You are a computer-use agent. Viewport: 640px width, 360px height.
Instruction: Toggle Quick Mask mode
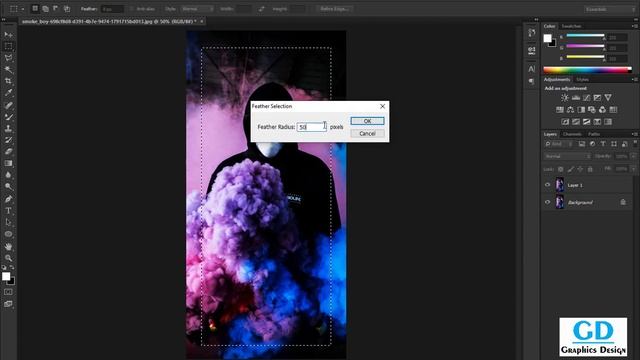point(8,292)
